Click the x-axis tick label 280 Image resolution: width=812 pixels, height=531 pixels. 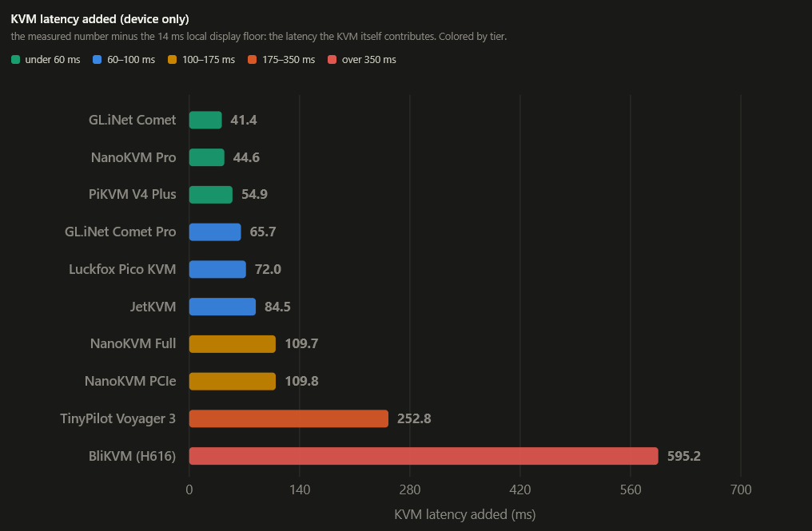410,489
